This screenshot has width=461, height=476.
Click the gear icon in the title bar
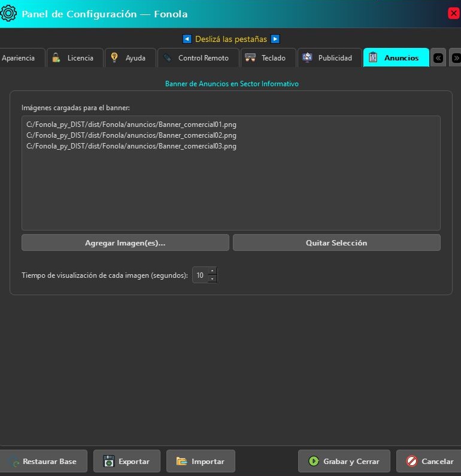pos(8,13)
